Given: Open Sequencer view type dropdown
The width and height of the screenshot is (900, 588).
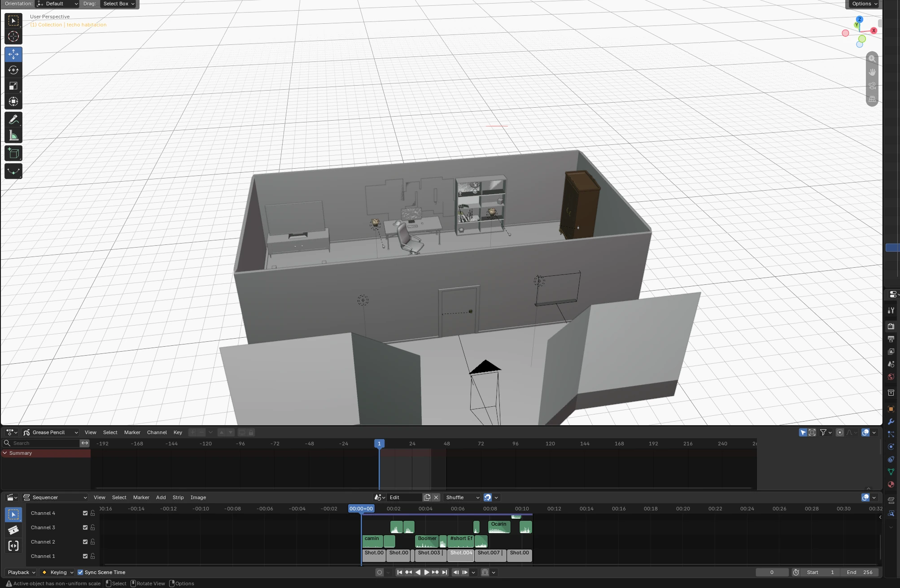Looking at the screenshot, I should point(55,497).
